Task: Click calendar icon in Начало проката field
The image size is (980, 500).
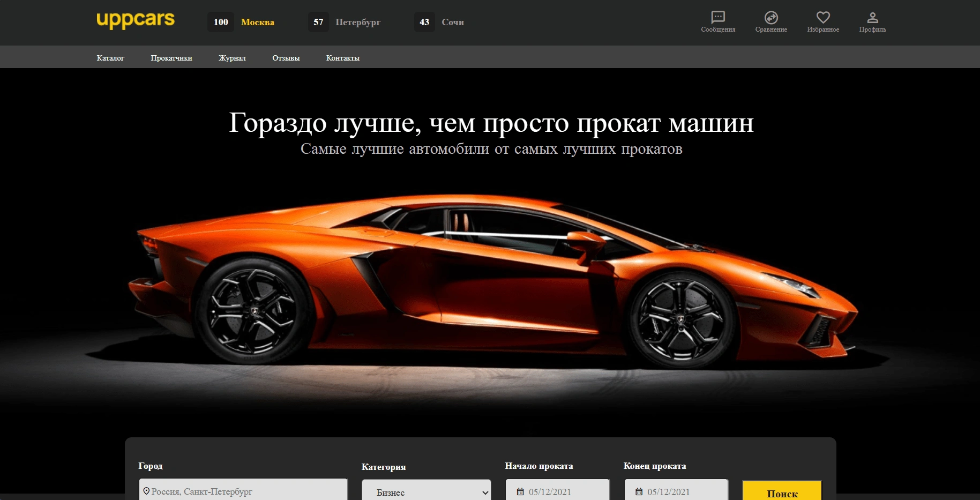Action: coord(520,491)
